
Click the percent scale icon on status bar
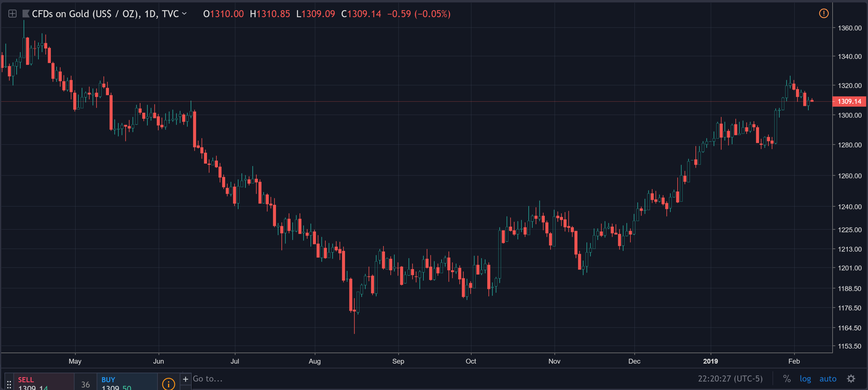(x=787, y=379)
